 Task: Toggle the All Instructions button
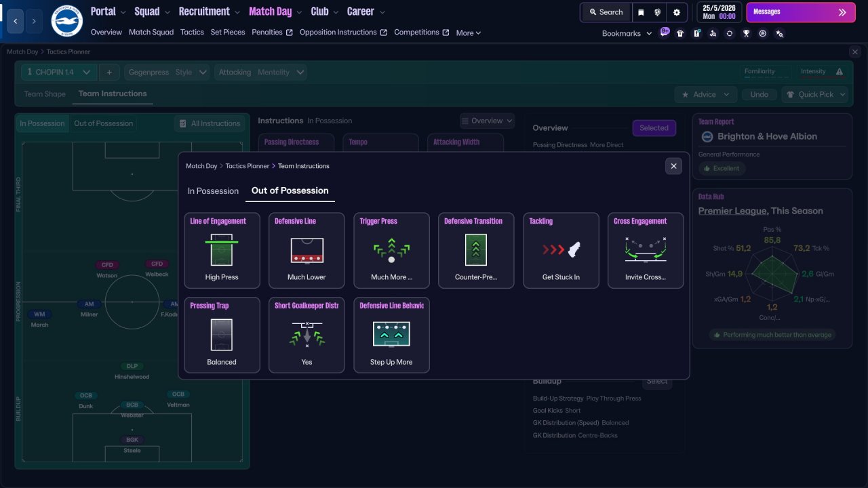209,123
